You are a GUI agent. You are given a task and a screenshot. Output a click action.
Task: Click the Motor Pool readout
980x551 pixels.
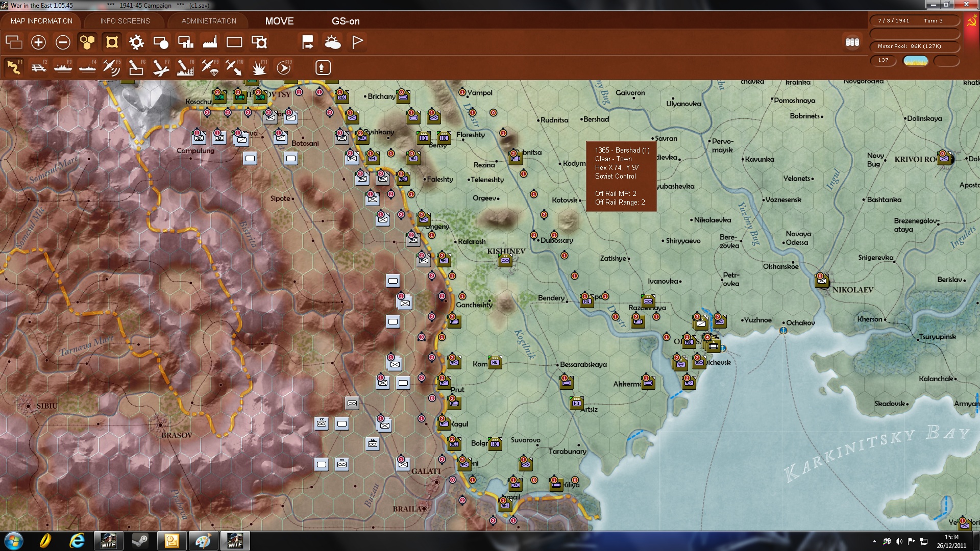click(x=914, y=46)
